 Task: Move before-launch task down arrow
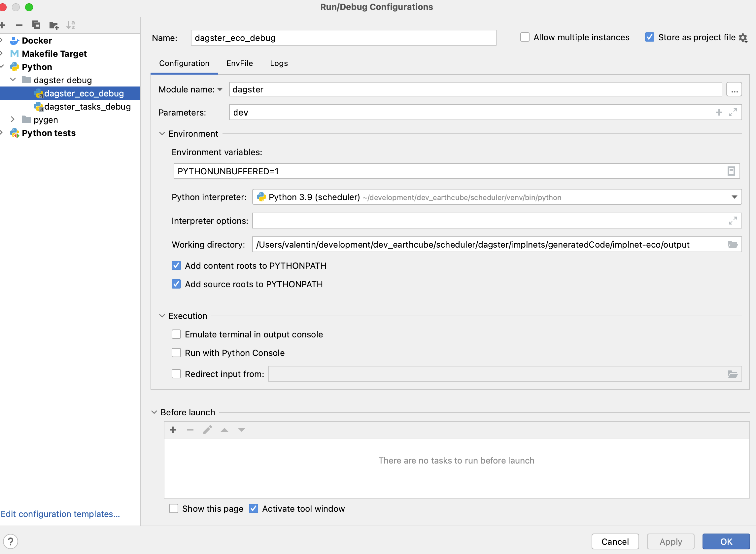point(242,430)
